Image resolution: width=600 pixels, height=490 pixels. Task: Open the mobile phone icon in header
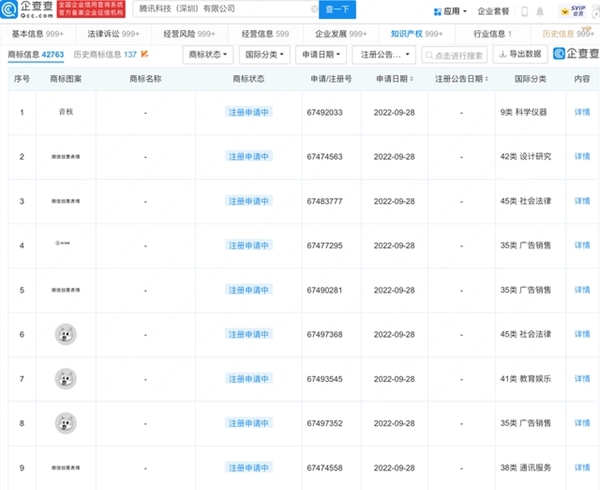525,11
